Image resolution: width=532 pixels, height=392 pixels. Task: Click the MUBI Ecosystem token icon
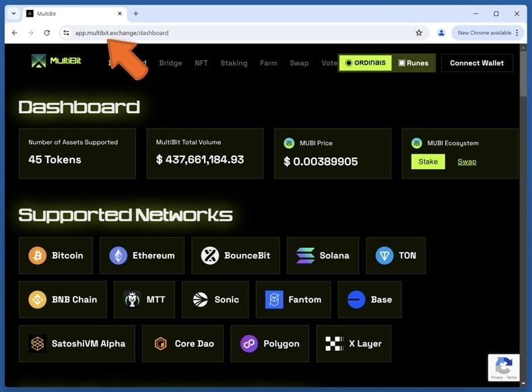tap(416, 143)
